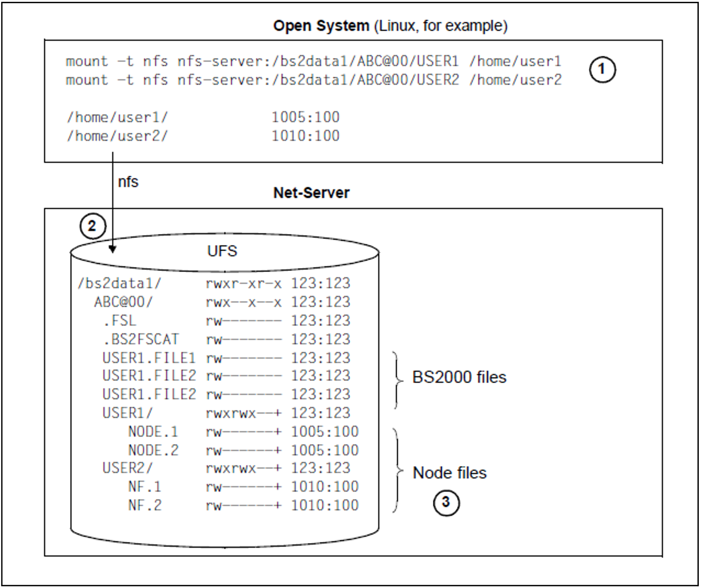This screenshot has width=701, height=588.
Task: Click the mount command line for /home/user1
Action: 313,61
